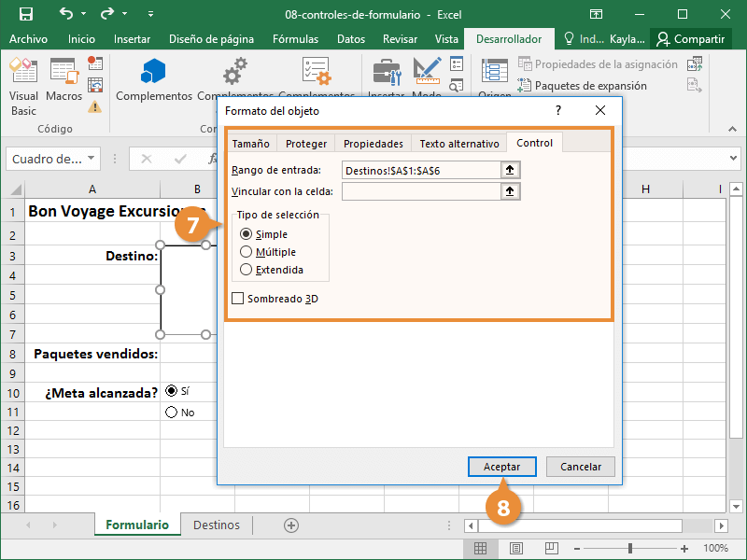Select the Múltiple selection type
Viewport: 747px width, 560px height.
tap(246, 251)
